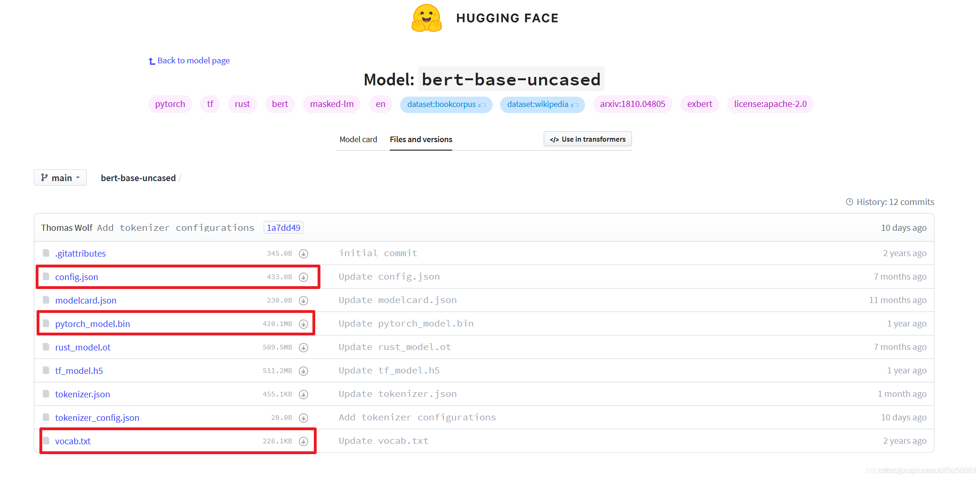This screenshot has height=479, width=980.
Task: Open the .gitattributes file
Action: click(x=80, y=253)
